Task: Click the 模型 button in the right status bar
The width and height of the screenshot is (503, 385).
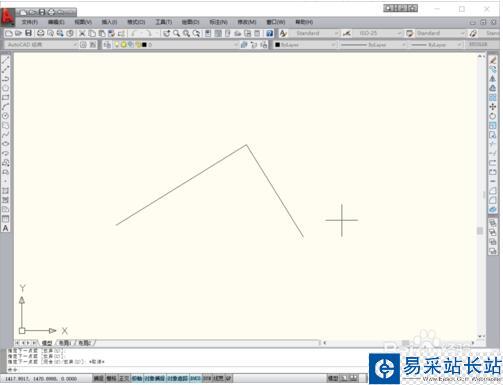Action: pos(333,378)
